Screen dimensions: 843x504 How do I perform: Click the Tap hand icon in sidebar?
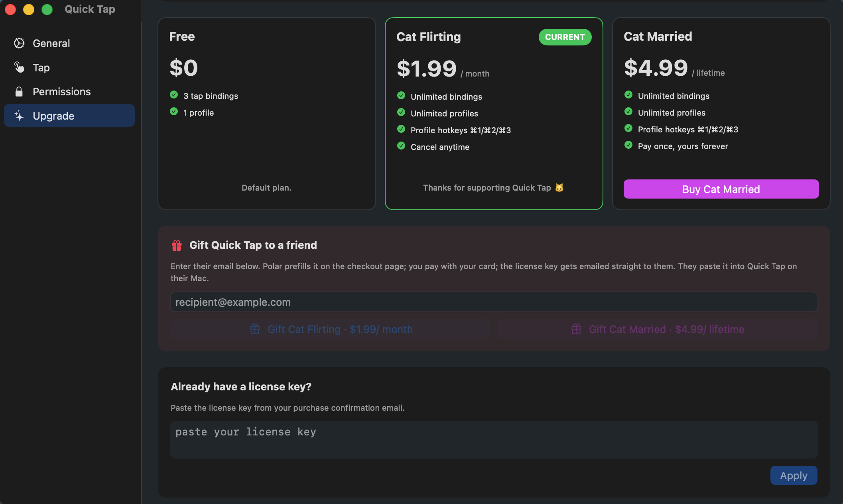coord(19,67)
